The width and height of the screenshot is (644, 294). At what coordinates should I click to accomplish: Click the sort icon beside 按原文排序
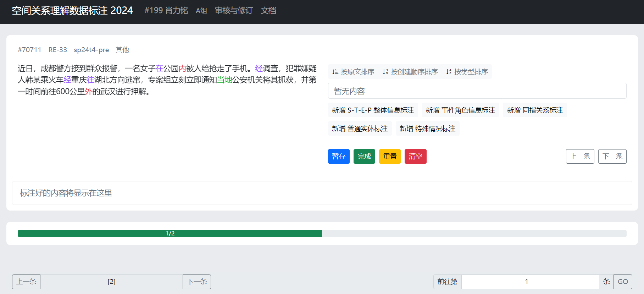tap(335, 72)
